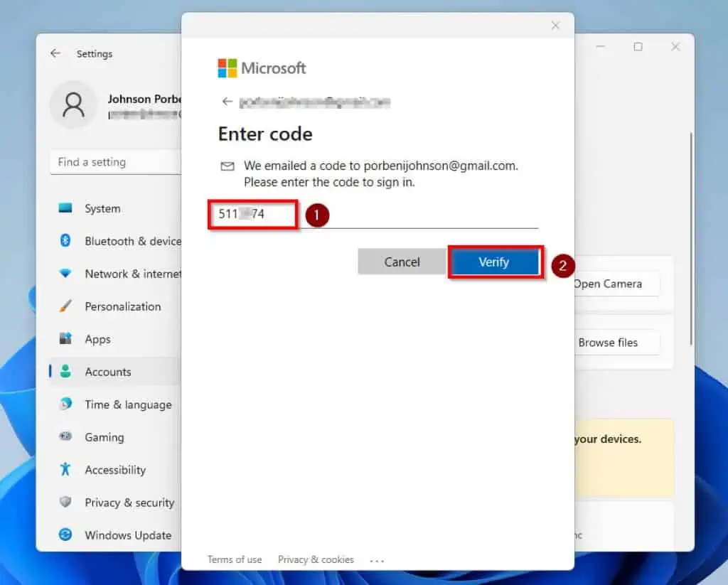Open the Accounts settings section

tap(108, 372)
